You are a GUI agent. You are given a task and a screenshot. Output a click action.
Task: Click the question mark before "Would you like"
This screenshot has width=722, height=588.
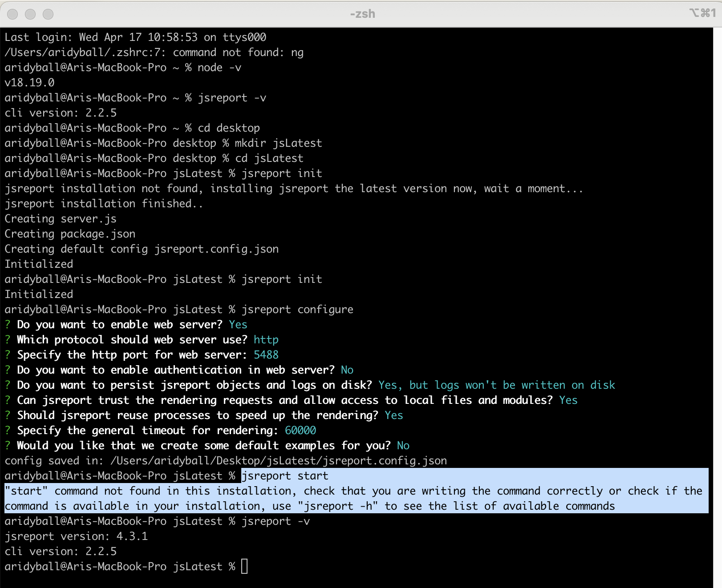click(8, 446)
